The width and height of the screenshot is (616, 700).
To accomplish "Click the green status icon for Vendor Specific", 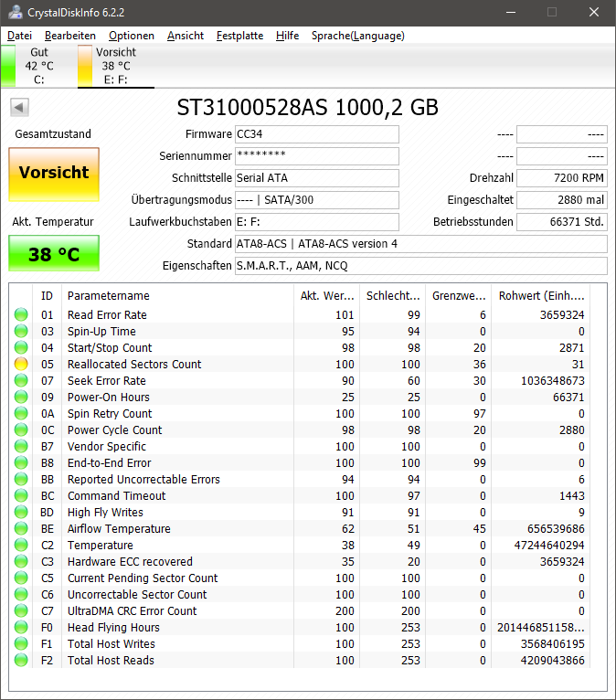I will click(x=21, y=446).
